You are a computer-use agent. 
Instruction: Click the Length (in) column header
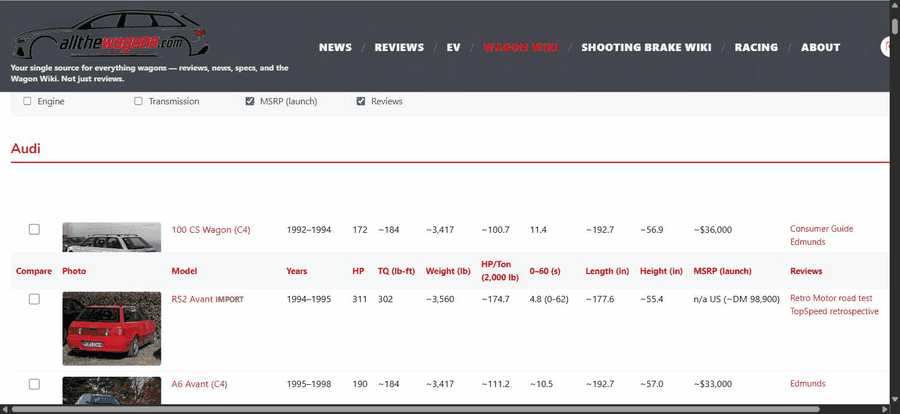(x=607, y=271)
